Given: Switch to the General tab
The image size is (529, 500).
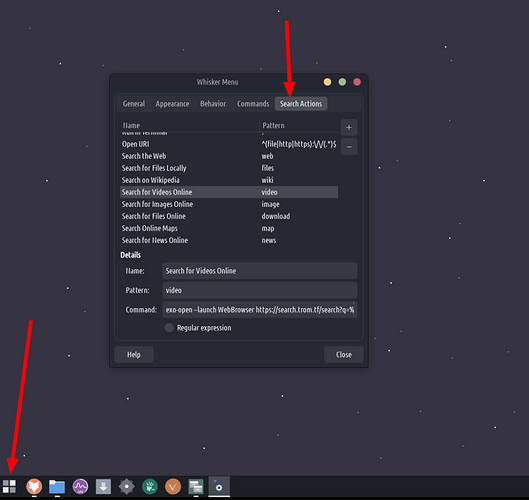Looking at the screenshot, I should [x=134, y=104].
